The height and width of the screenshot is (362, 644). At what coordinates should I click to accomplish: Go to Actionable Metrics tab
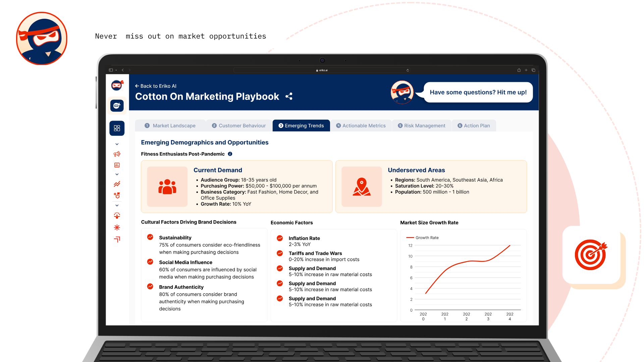361,126
